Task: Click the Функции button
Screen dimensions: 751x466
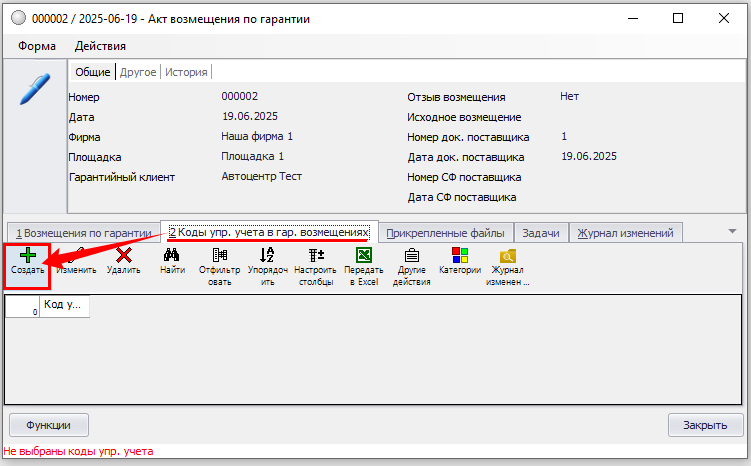Action: coord(48,425)
